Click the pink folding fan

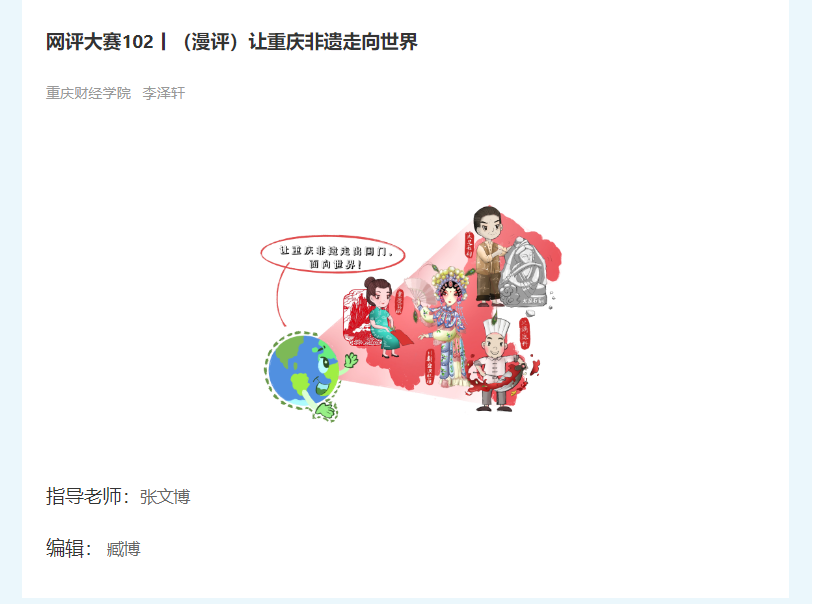pyautogui.click(x=420, y=291)
